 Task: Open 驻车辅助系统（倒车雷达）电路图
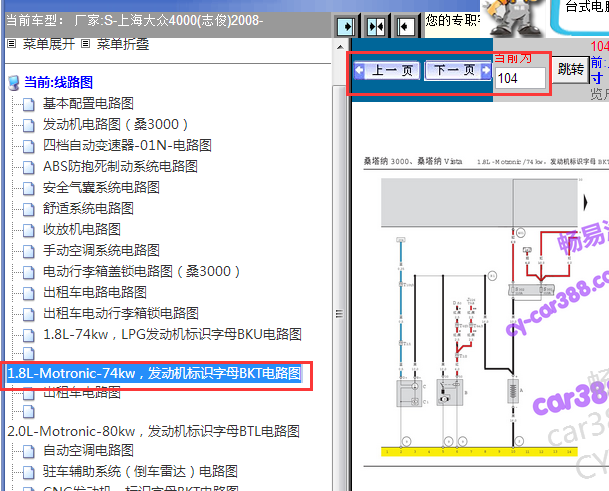coord(140,471)
